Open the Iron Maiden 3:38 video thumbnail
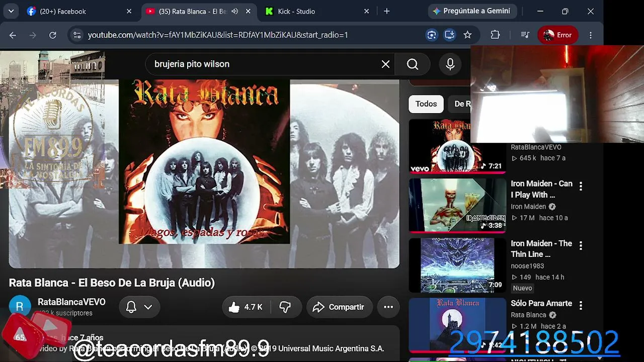Viewport: 644px width, 362px height. coord(457,206)
